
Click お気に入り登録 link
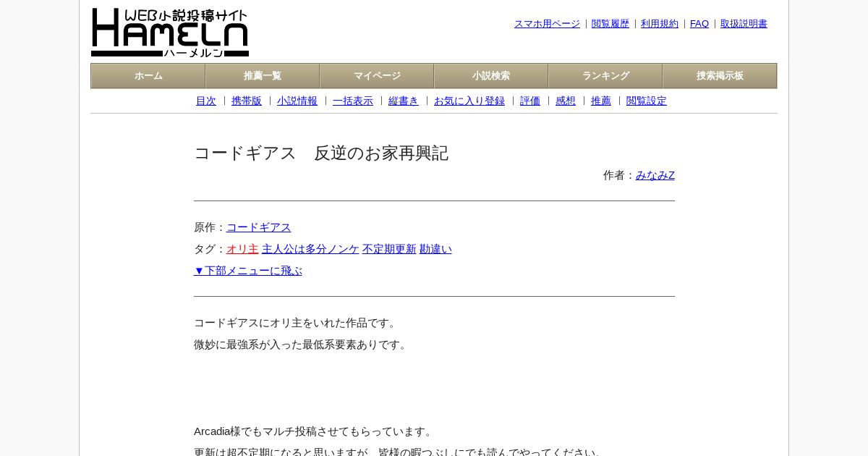coord(469,101)
